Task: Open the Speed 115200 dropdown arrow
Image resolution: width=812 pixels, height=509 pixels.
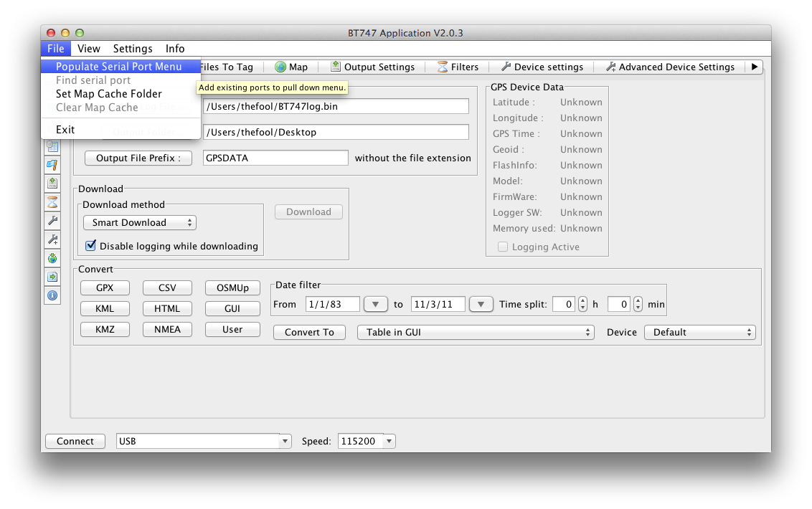Action: click(389, 441)
